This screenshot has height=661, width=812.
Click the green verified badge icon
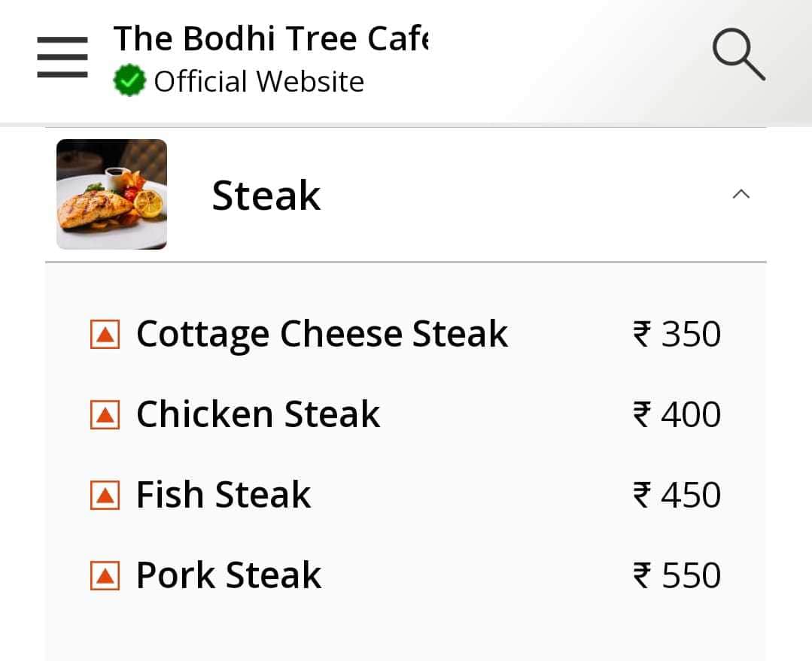(x=129, y=79)
